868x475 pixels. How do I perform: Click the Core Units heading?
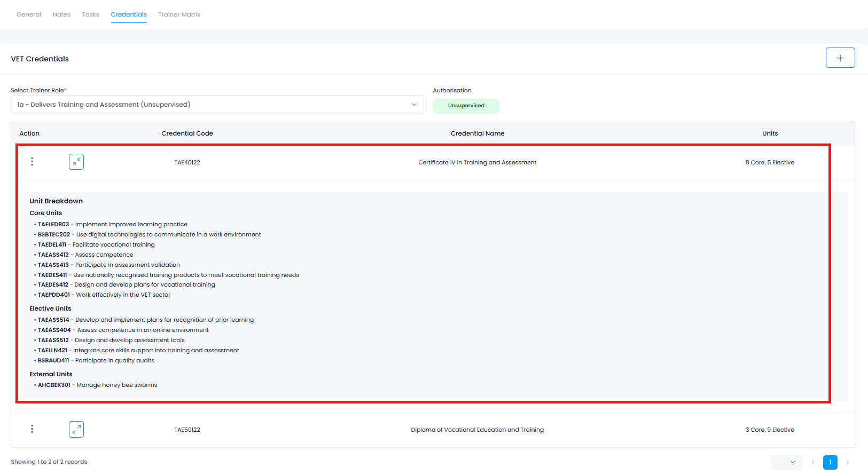pos(46,213)
